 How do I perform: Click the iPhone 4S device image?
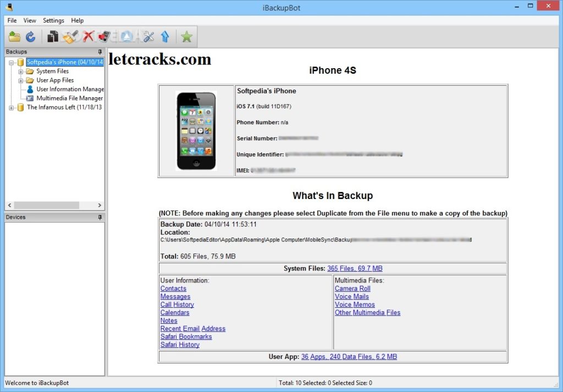pos(196,131)
